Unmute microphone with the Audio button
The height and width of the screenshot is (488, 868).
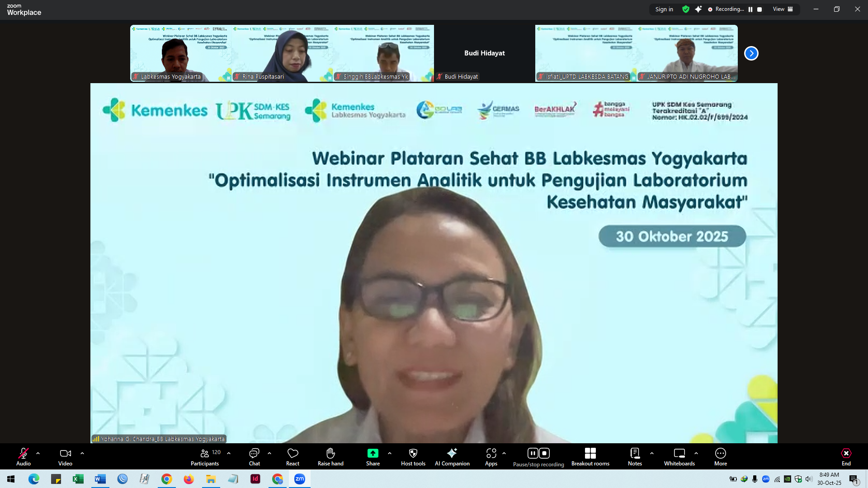click(x=24, y=456)
